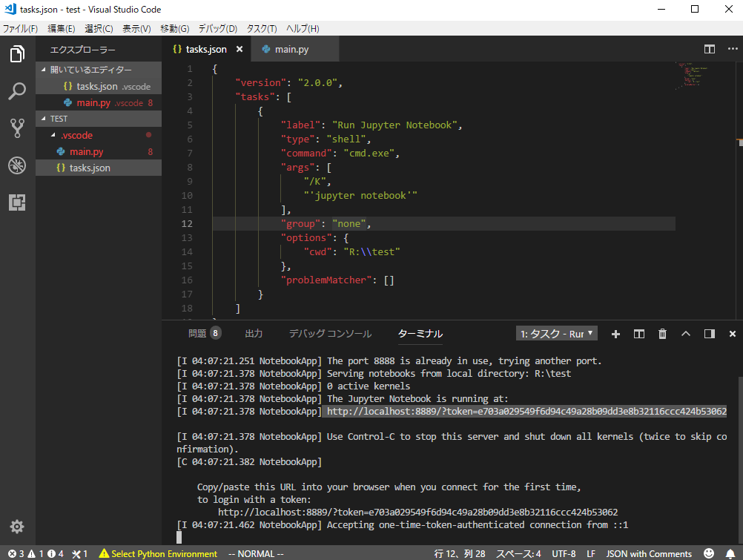The width and height of the screenshot is (743, 560).
Task: Click the second localhost URL in terminal
Action: [x=418, y=512]
